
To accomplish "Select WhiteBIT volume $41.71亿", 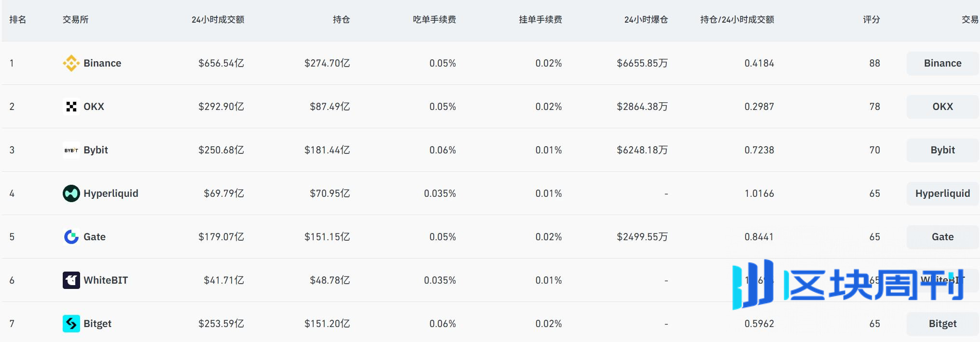I will coord(224,280).
